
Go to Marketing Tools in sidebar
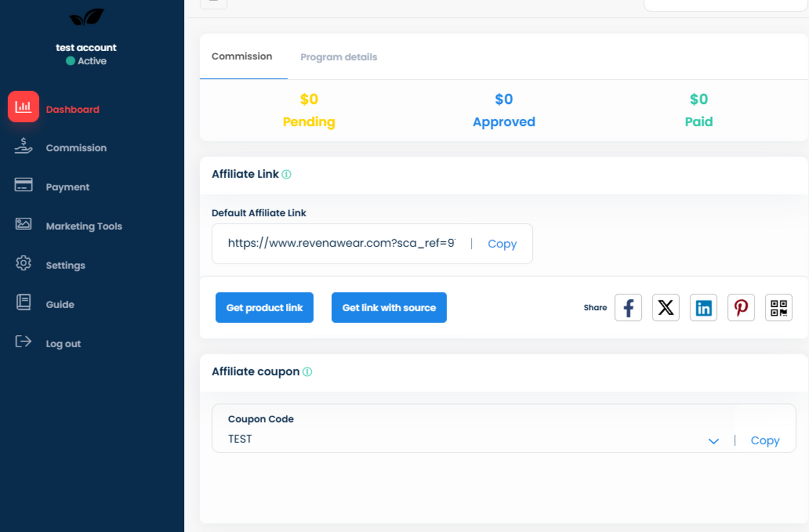[x=84, y=226]
